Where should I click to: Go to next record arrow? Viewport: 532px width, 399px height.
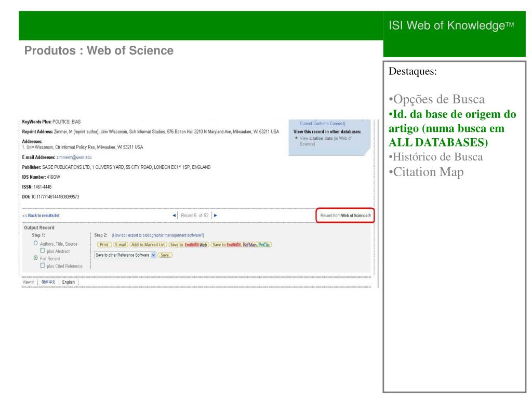216,216
